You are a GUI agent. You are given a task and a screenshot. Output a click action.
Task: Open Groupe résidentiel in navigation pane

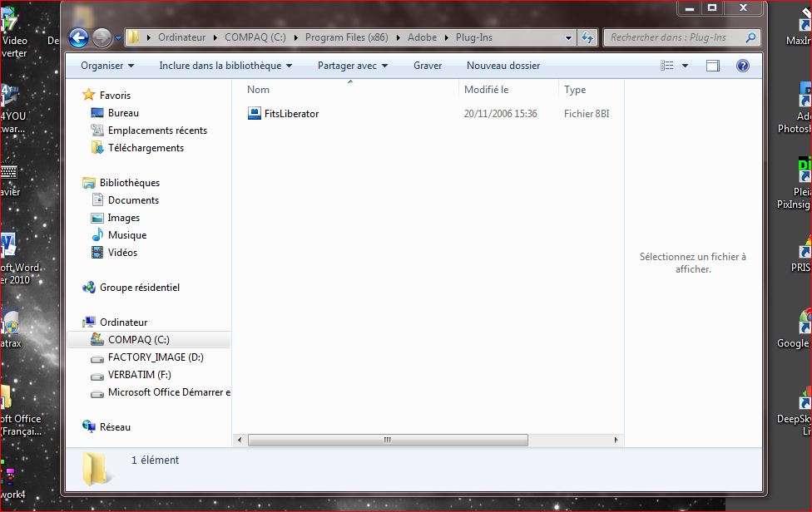tap(140, 288)
